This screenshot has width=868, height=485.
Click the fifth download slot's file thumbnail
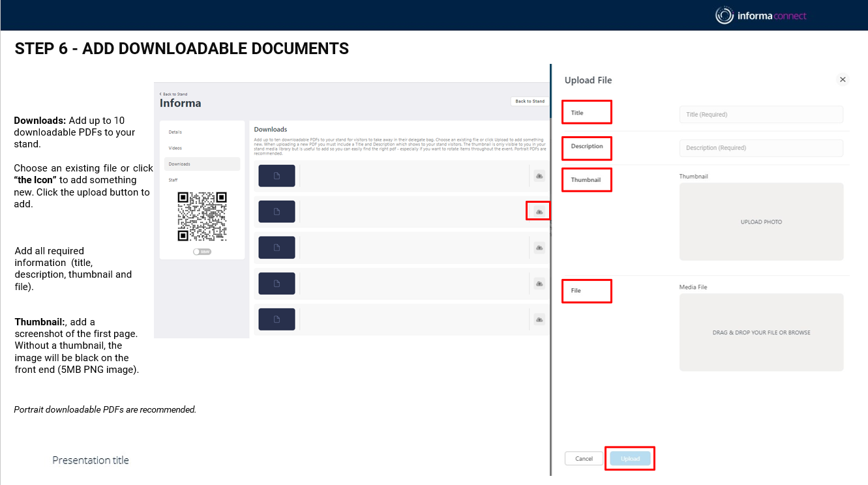277,319
